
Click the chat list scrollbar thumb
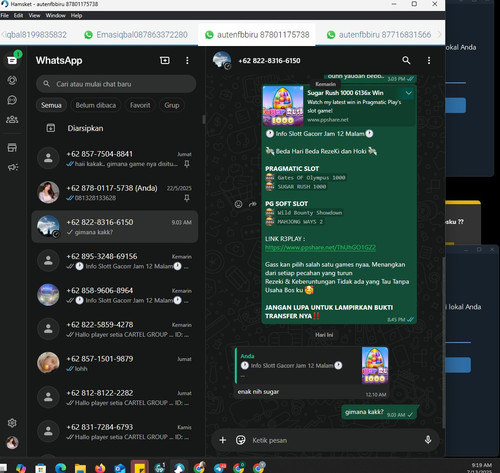pos(203,120)
